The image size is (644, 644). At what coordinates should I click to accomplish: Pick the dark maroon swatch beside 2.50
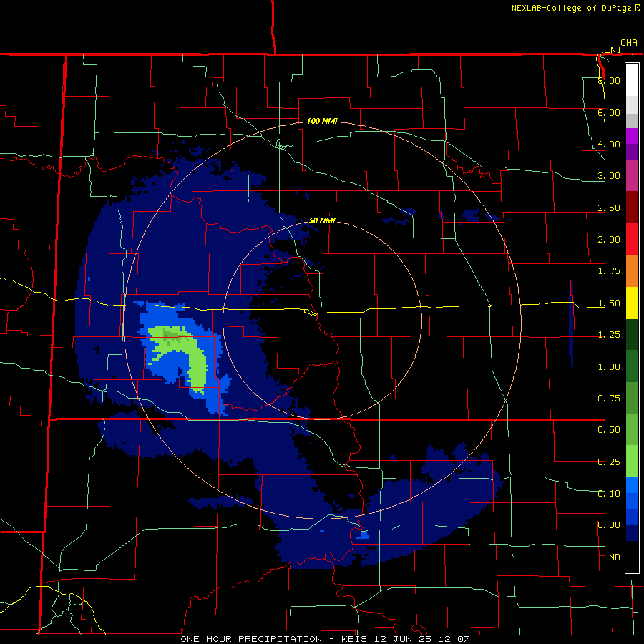(632, 208)
